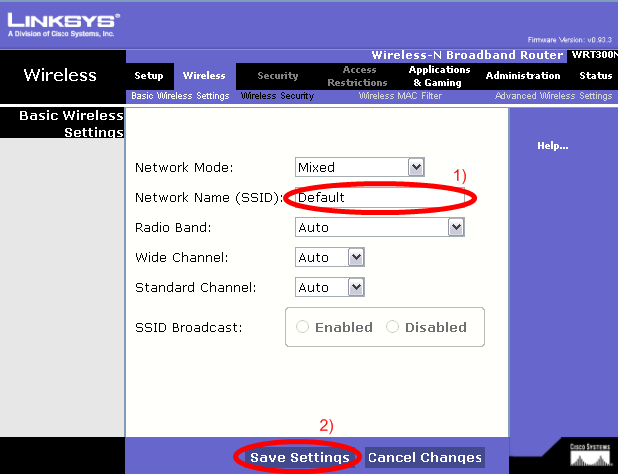Expand the Standard Channel dropdown
This screenshot has height=474, width=618.
(x=355, y=287)
